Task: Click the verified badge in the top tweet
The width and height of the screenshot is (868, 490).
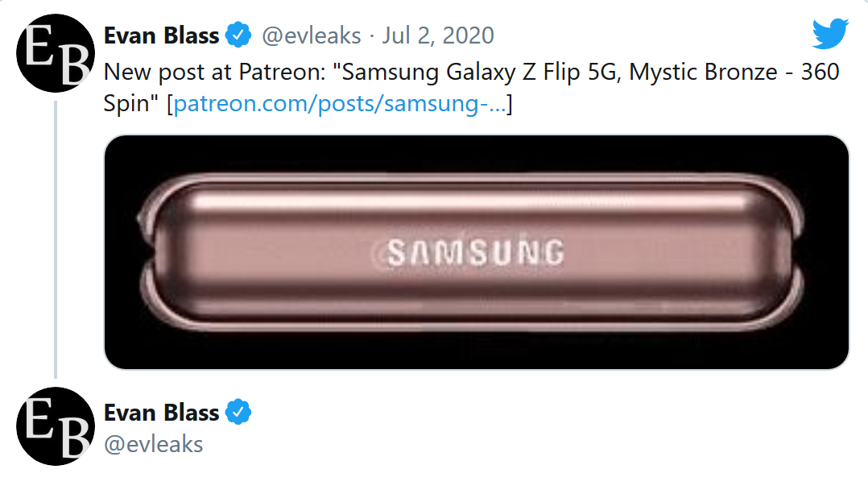Action: [238, 35]
